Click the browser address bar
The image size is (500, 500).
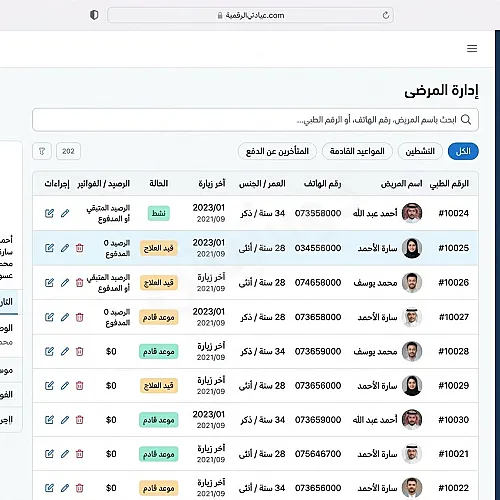point(250,15)
